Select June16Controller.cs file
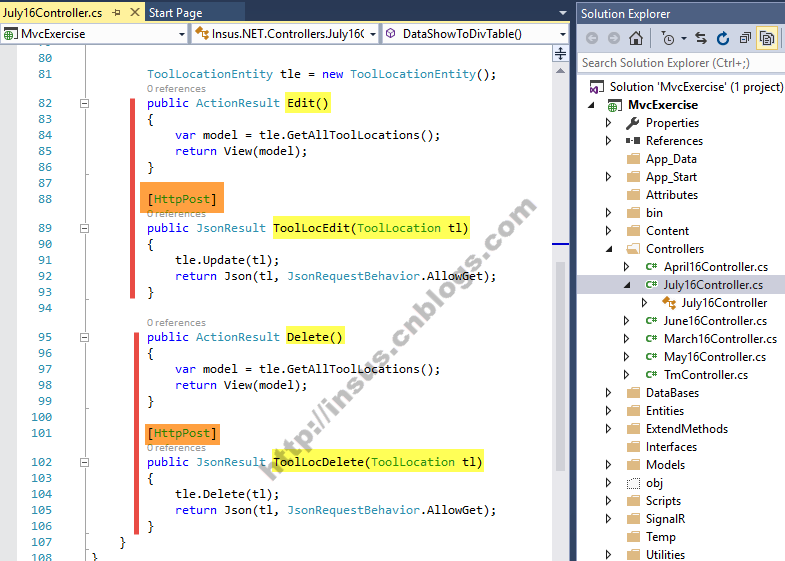Screen dimensions: 785x561 pos(715,321)
